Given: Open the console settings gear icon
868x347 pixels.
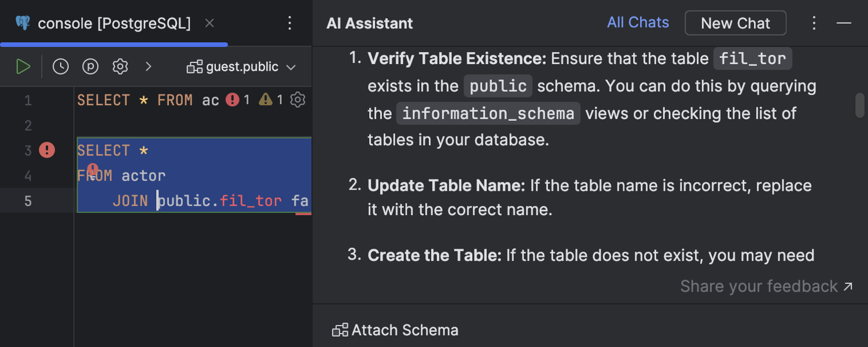Looking at the screenshot, I should click(x=120, y=66).
